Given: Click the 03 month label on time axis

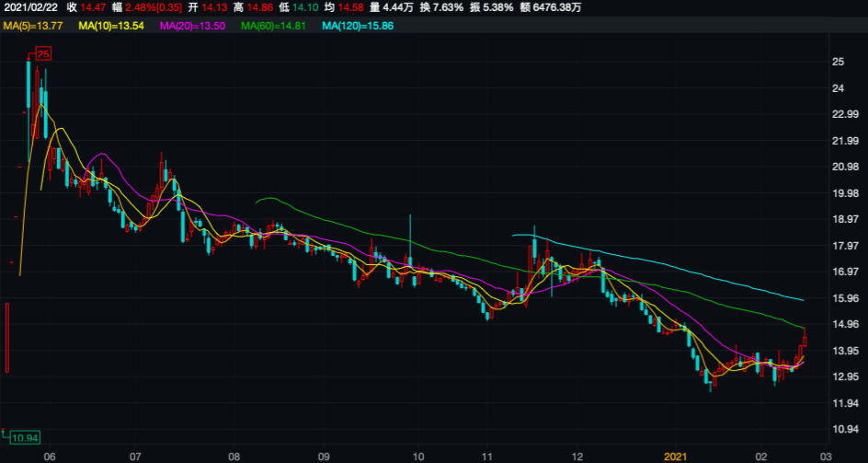Looking at the screenshot, I should tap(826, 456).
